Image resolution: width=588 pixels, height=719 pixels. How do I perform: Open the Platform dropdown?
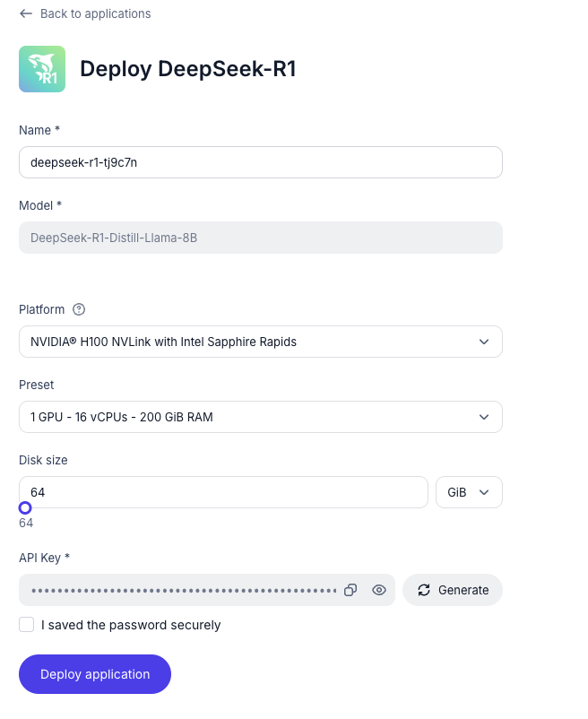tap(260, 342)
